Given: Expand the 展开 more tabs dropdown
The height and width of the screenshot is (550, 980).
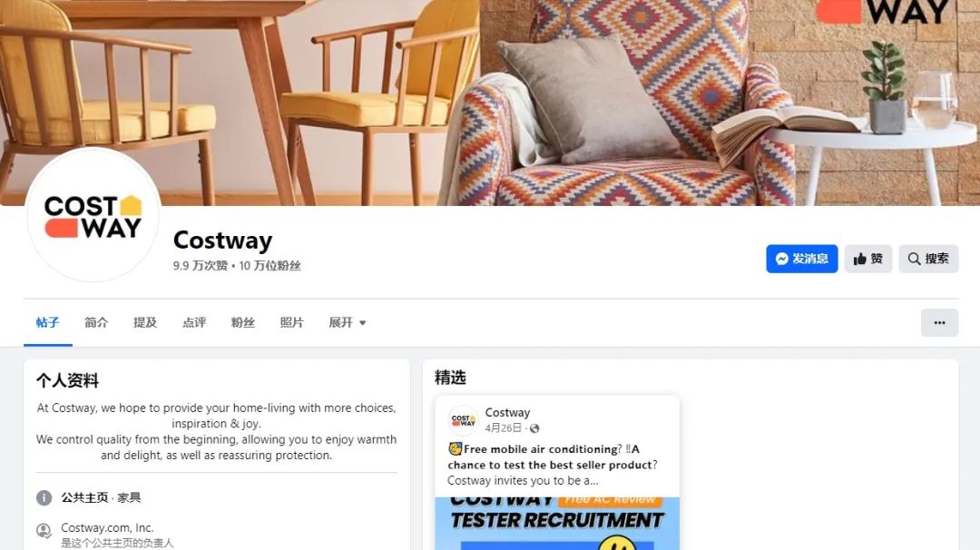Looking at the screenshot, I should click(348, 322).
